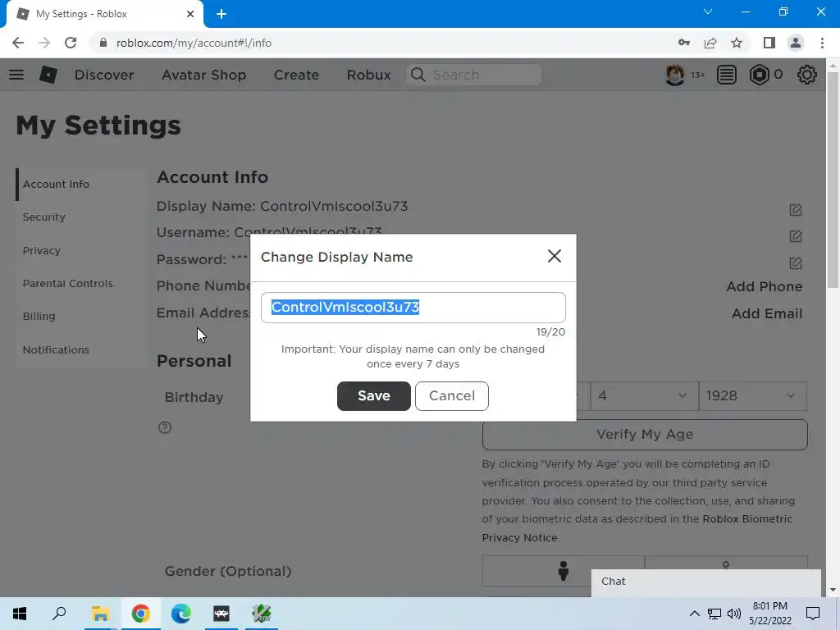Image resolution: width=840 pixels, height=630 pixels.
Task: Select Privacy in settings sidebar
Action: (41, 251)
